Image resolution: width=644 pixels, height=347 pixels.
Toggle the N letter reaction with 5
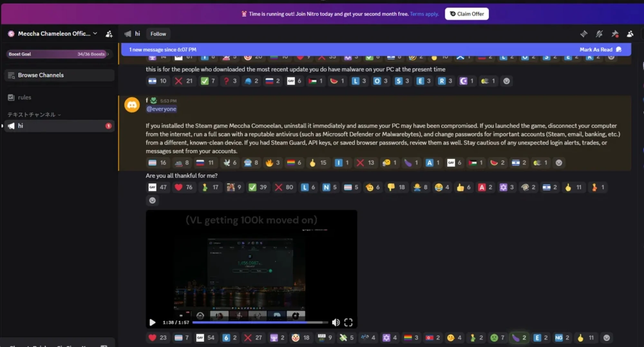coord(330,187)
